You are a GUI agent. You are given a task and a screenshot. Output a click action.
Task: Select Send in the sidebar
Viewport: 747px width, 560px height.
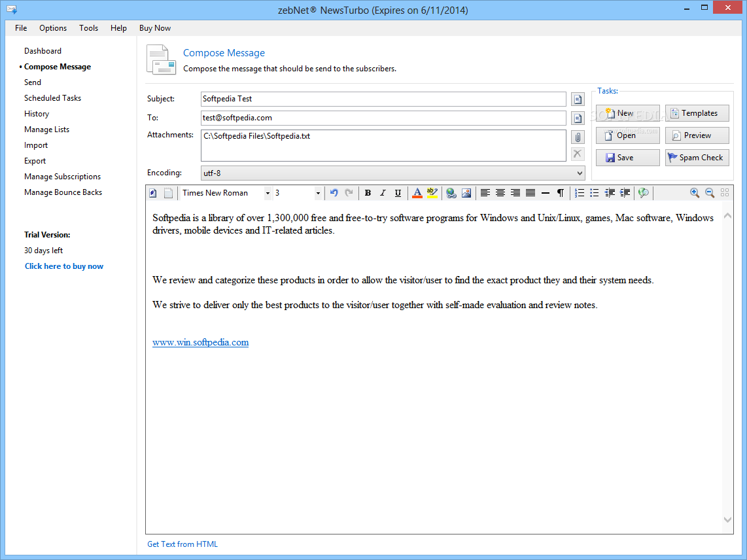click(x=33, y=82)
